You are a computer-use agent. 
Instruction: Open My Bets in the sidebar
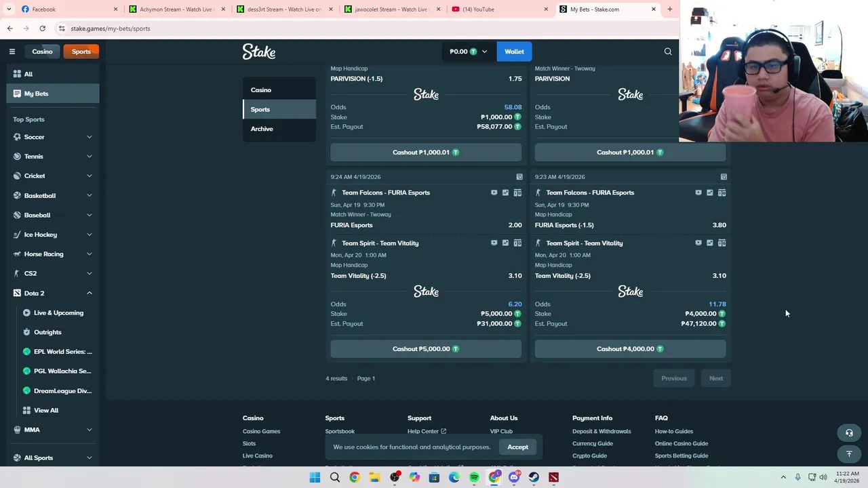pyautogui.click(x=53, y=94)
